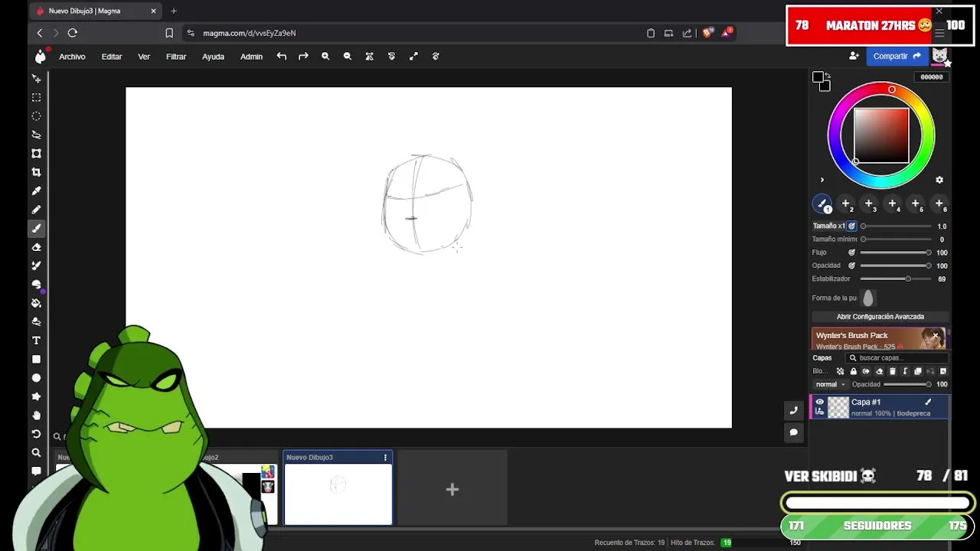Image resolution: width=980 pixels, height=551 pixels.
Task: Open the layer blend mode 'normal' dropdown
Action: pos(830,384)
